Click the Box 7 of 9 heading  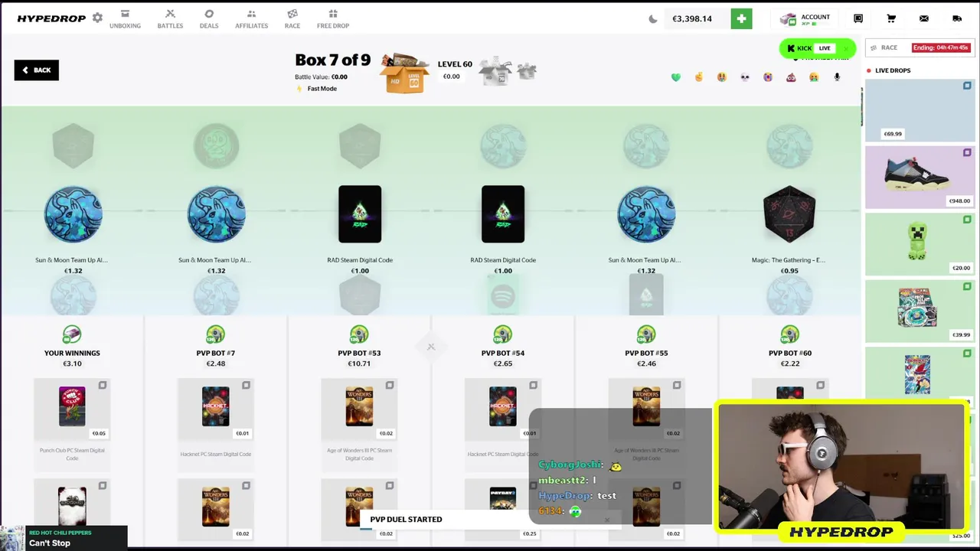click(332, 60)
